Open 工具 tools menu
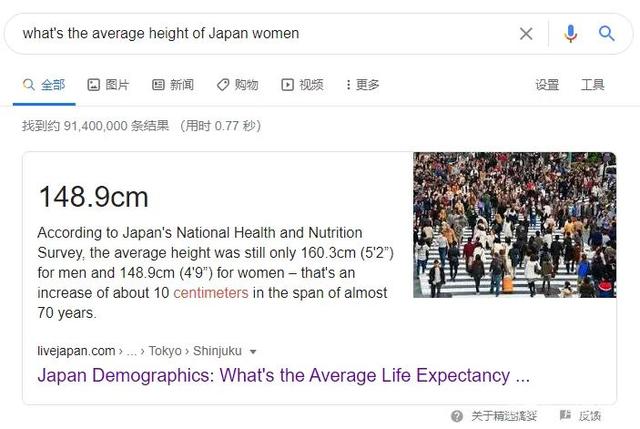 593,85
